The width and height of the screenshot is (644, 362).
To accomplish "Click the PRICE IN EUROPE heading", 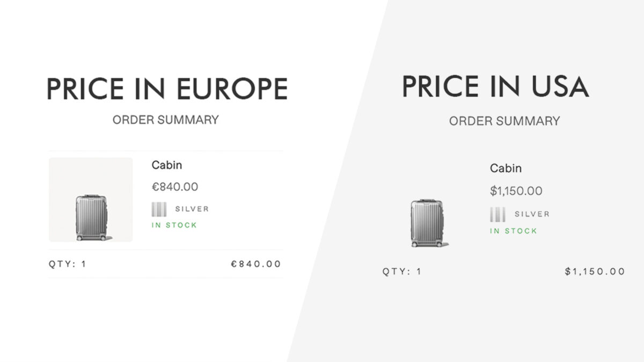I will pos(167,88).
